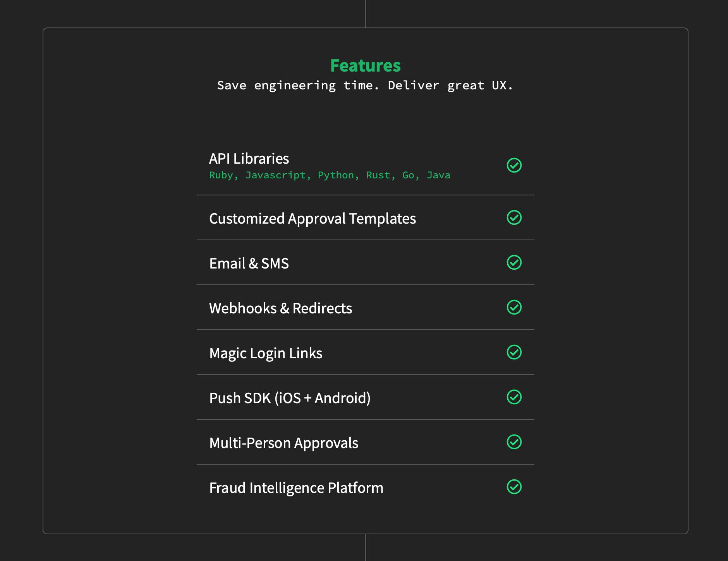This screenshot has width=728, height=561.
Task: Click the Multi-Person Approvals checkmark icon
Action: click(514, 442)
